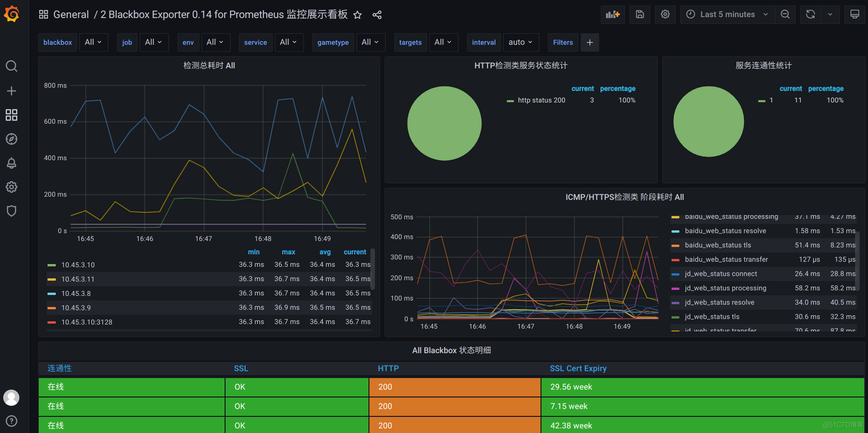Sort legend by max column
The width and height of the screenshot is (868, 433).
pyautogui.click(x=288, y=252)
